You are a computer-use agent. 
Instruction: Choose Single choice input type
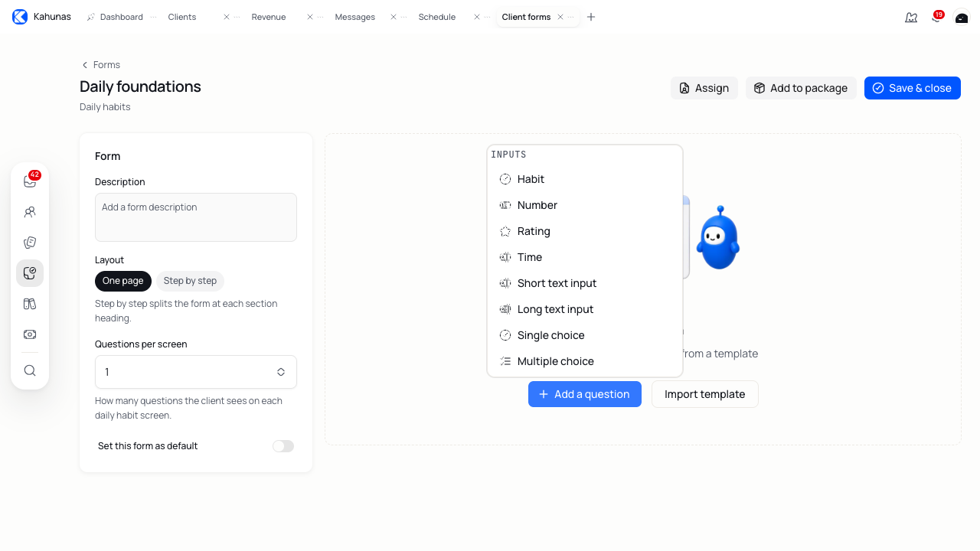[585, 335]
